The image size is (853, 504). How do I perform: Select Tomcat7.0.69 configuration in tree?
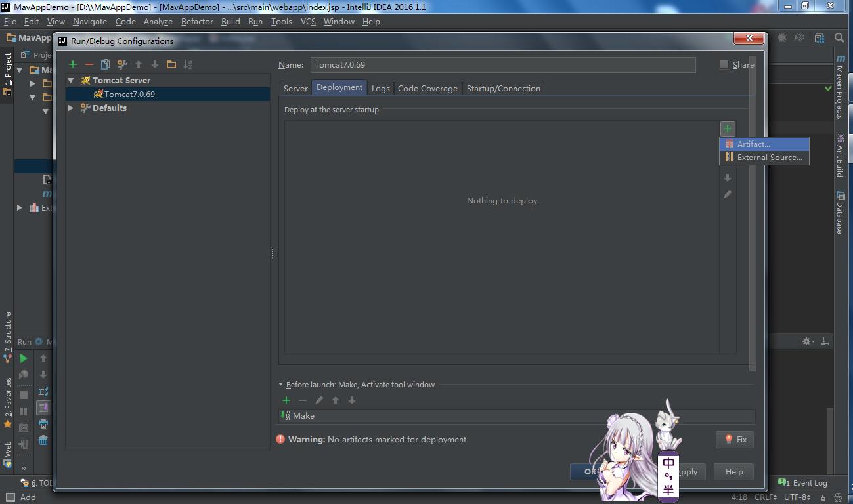(167, 94)
